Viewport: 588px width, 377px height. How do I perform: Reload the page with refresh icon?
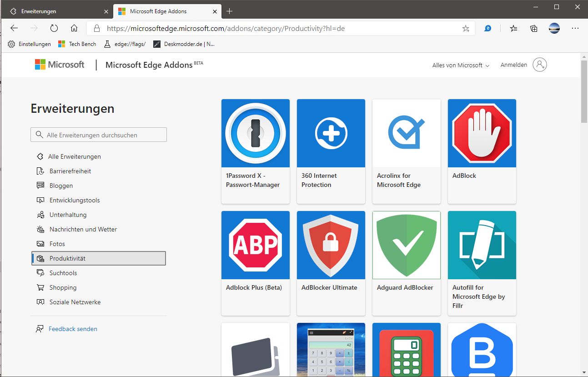point(54,28)
